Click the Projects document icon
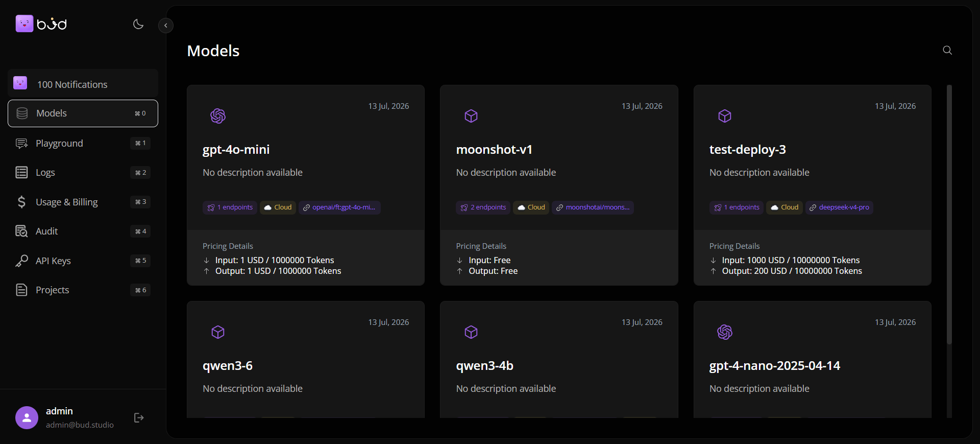The height and width of the screenshot is (444, 980). [21, 290]
